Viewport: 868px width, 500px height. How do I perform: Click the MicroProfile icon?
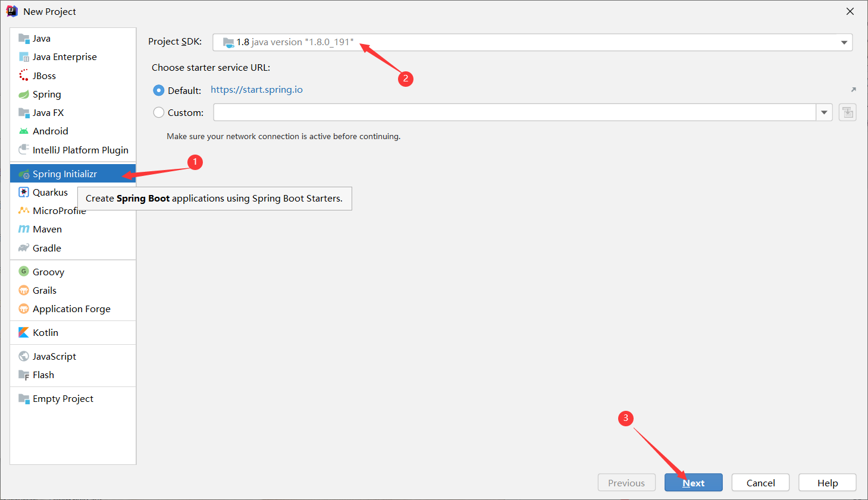[x=24, y=210]
